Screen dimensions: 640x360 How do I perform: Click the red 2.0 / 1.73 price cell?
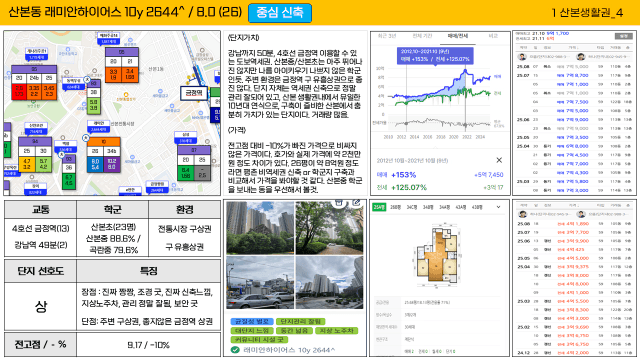19,91
